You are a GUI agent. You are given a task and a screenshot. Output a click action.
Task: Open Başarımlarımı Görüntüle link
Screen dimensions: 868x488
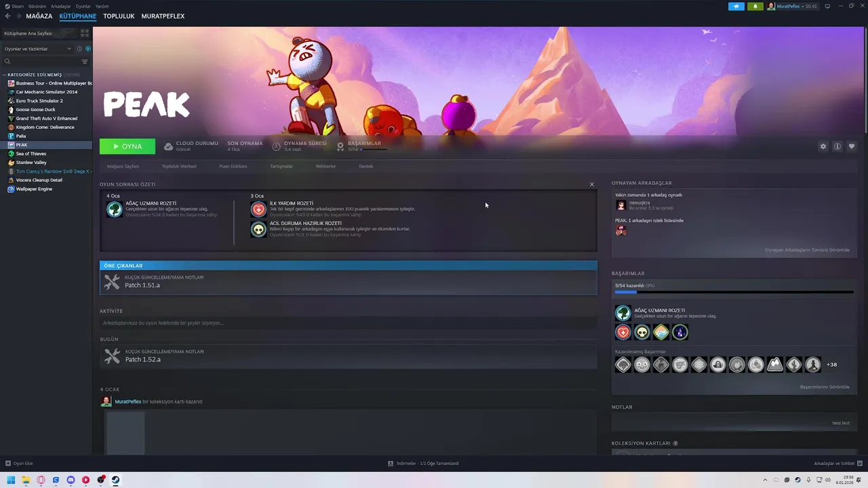point(825,387)
